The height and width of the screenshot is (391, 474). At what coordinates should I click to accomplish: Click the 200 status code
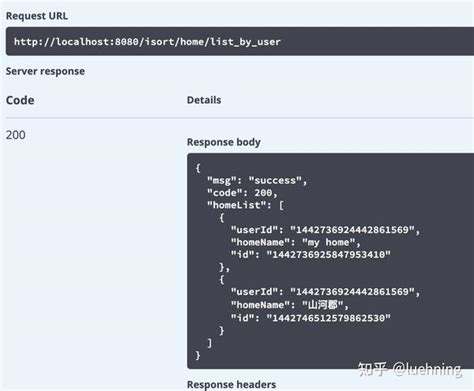pyautogui.click(x=16, y=135)
